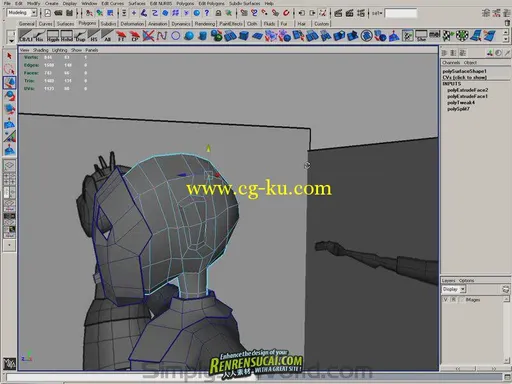This screenshot has width=512, height=384.
Task: Click the NURBS circle shelf icon
Action: pos(176,36)
